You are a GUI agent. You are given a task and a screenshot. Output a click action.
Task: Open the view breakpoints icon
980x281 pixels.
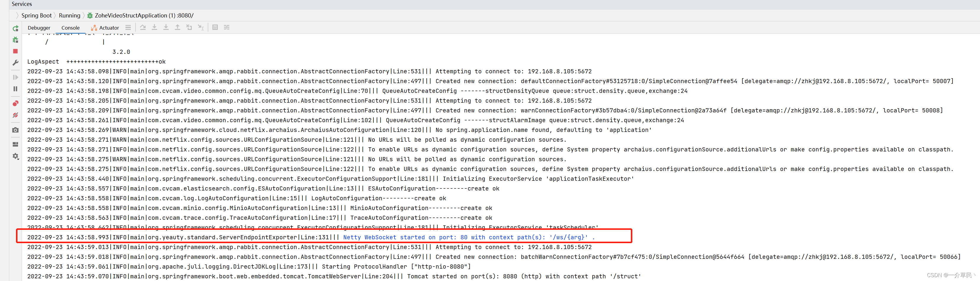[16, 104]
